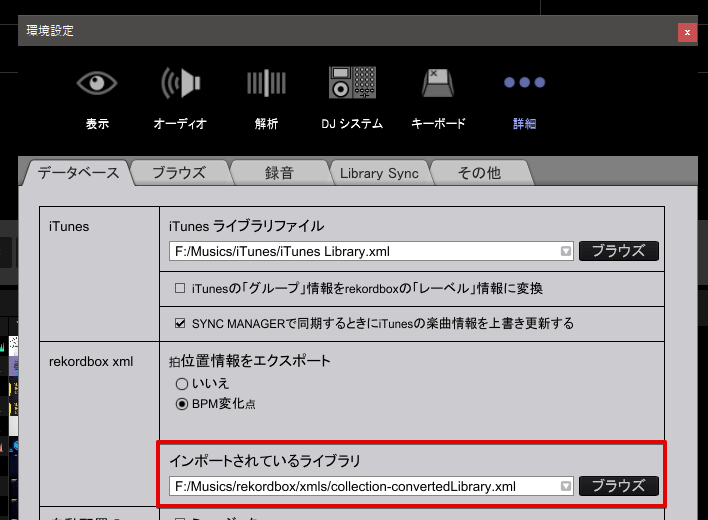Click the キーボード label text
The image size is (708, 520).
[438, 123]
